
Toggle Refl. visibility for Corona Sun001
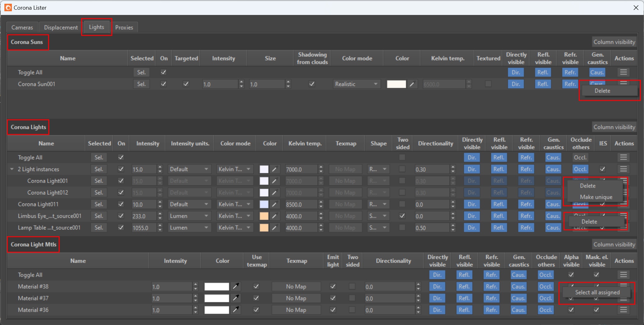click(543, 84)
